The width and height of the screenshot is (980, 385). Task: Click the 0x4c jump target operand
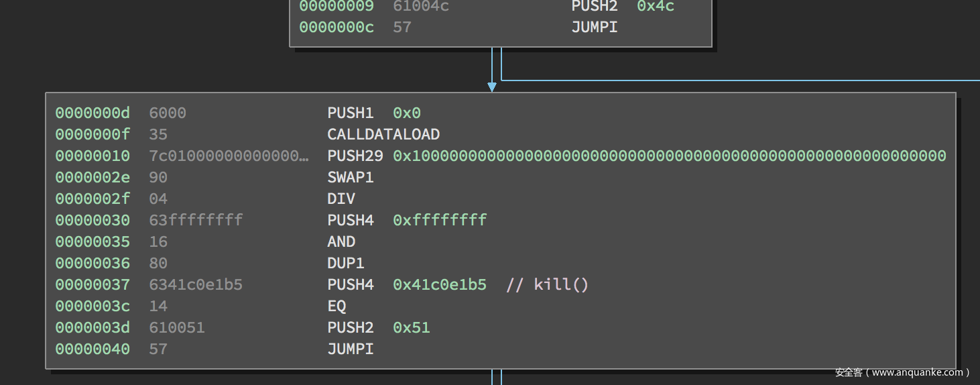pyautogui.click(x=656, y=6)
